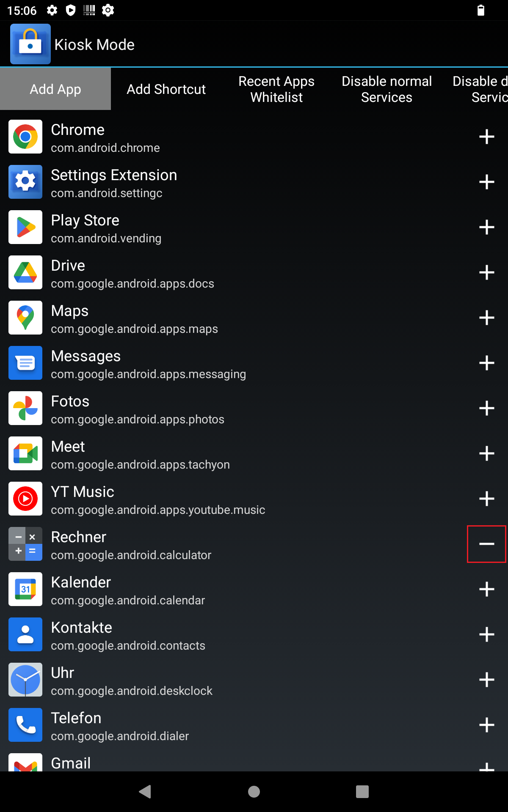The height and width of the screenshot is (812, 508).
Task: Select the Settings Extension list entry
Action: point(212,182)
